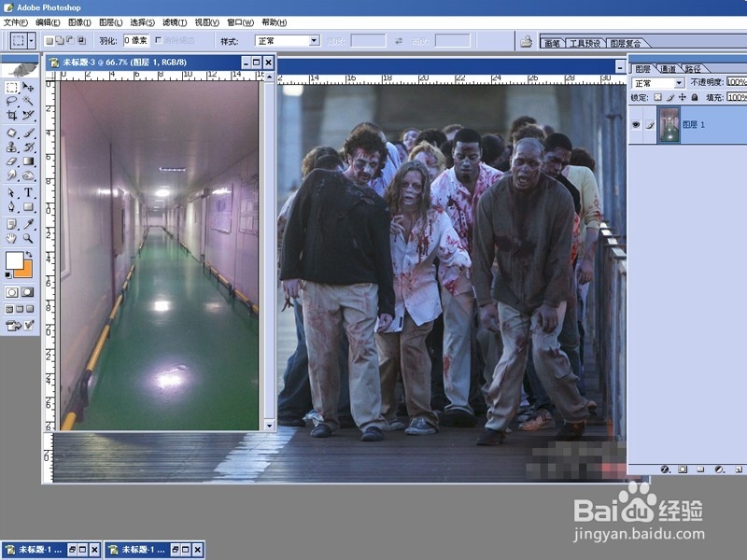Choose New selection mode in options bar

(x=49, y=41)
